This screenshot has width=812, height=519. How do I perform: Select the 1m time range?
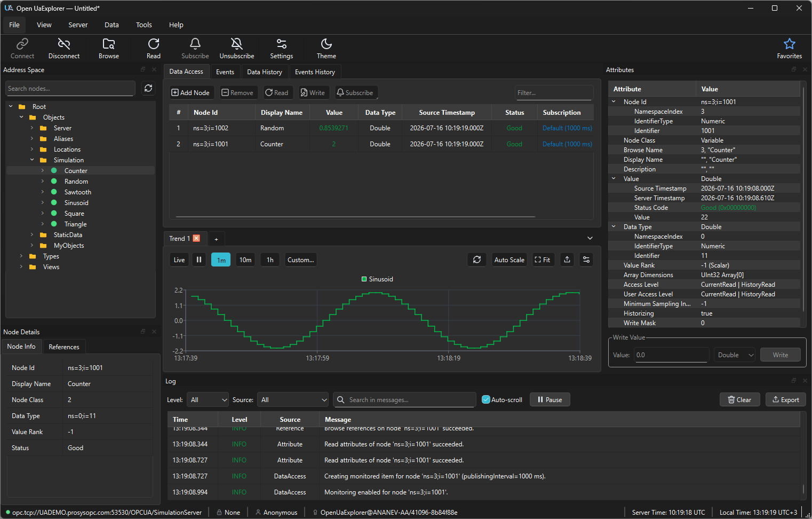(x=221, y=259)
